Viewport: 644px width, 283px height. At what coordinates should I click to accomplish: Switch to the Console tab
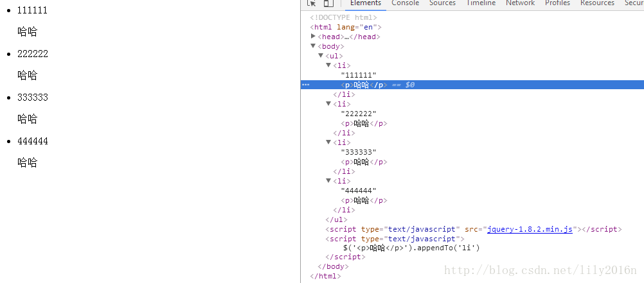[x=406, y=3]
